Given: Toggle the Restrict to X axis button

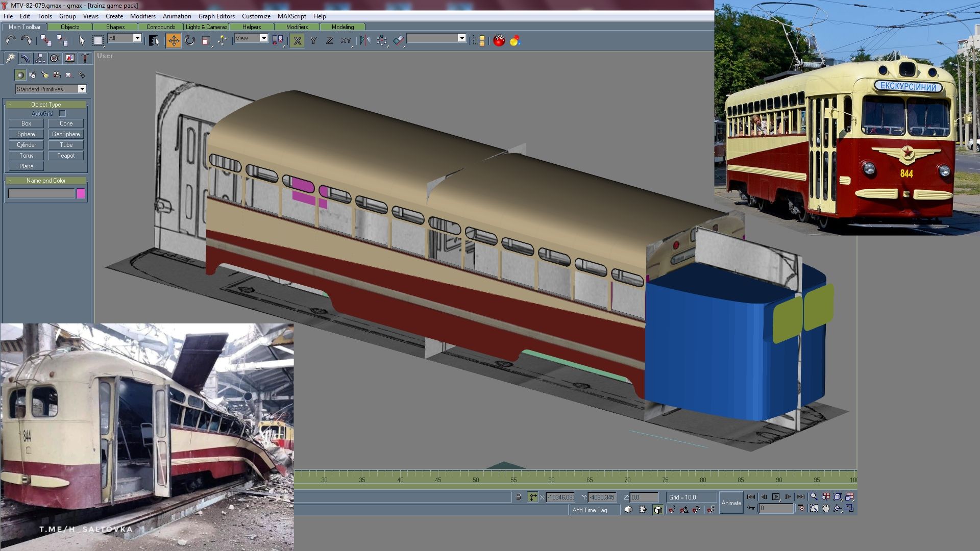Looking at the screenshot, I should tap(297, 41).
